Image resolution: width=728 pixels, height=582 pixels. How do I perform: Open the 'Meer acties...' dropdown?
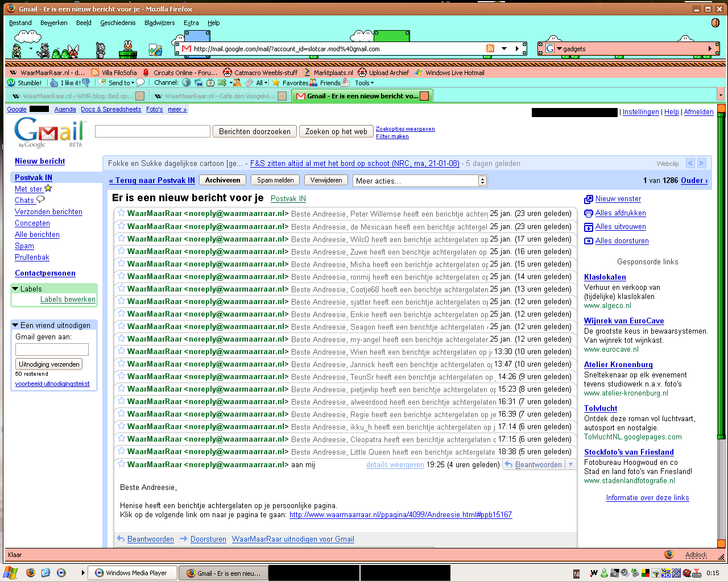point(420,181)
